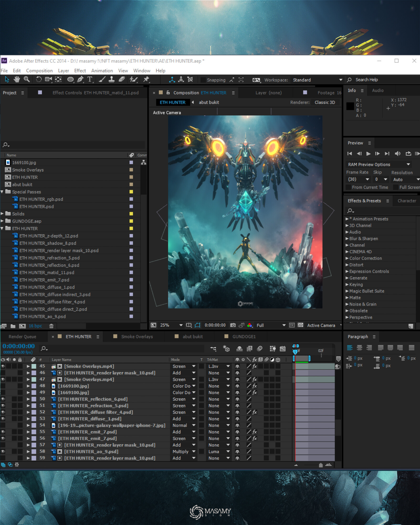Select the Horizontal Type tool
This screenshot has height=525, width=420.
[90, 80]
